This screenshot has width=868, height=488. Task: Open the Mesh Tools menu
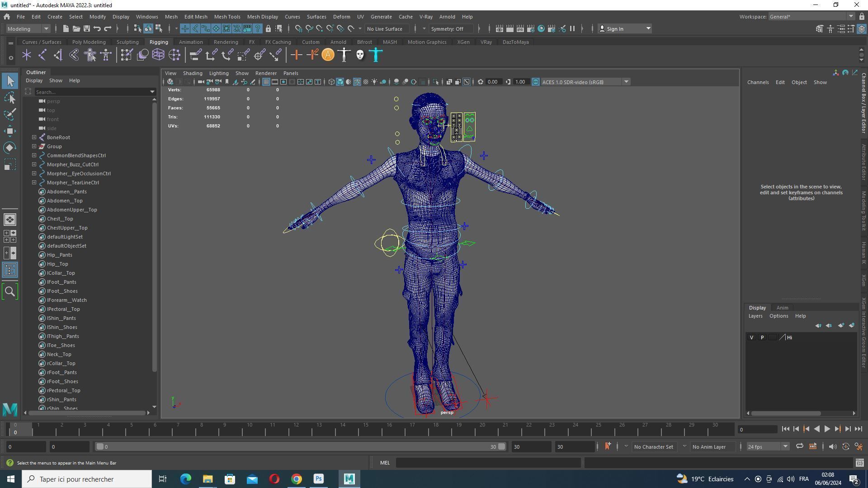[x=227, y=17]
